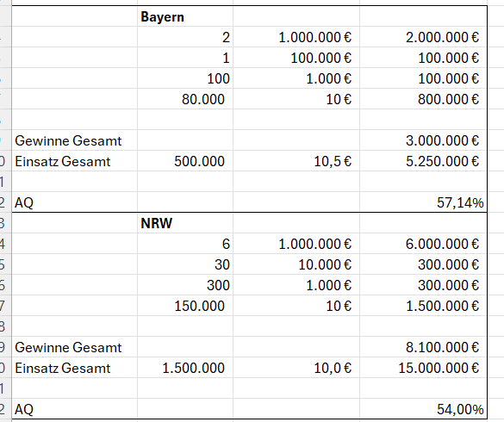
Task: Click the NRW AQ value 54,00%
Action: [x=423, y=409]
